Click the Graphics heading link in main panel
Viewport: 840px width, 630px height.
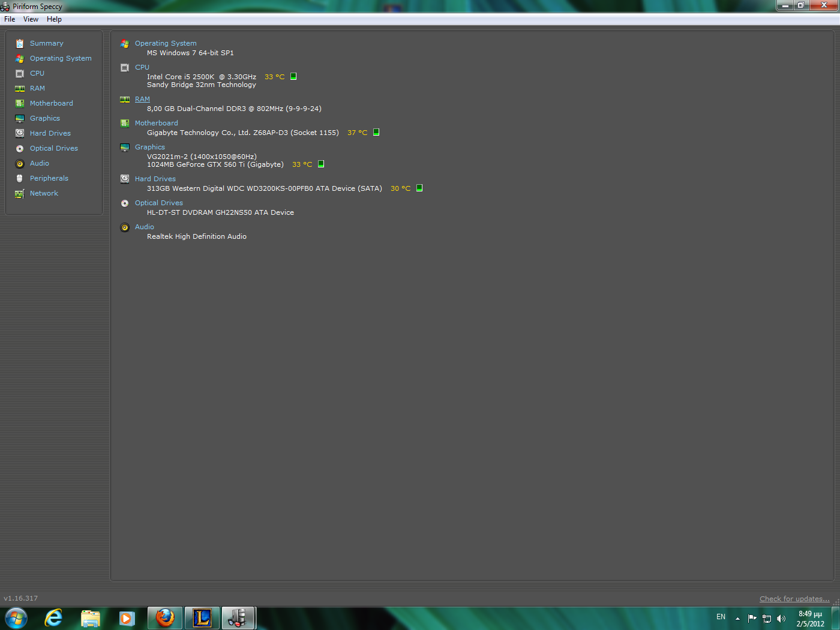coord(150,147)
